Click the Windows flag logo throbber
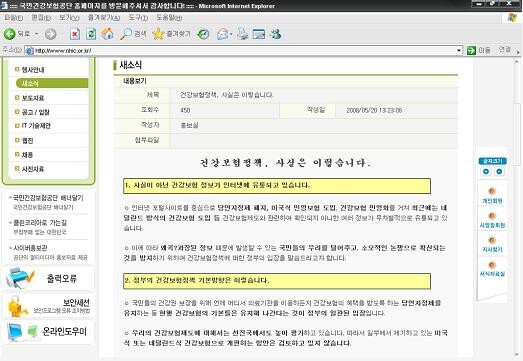The width and height of the screenshot is (523, 361). click(x=512, y=18)
